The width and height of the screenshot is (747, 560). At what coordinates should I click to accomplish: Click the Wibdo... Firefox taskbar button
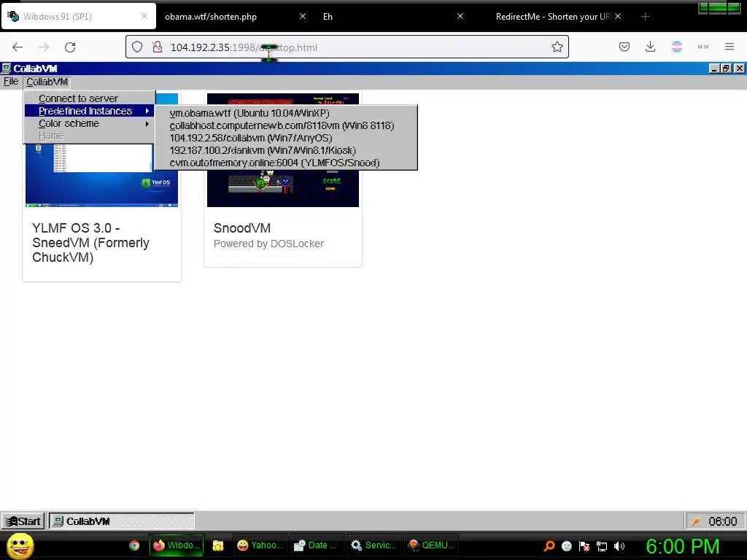177,545
